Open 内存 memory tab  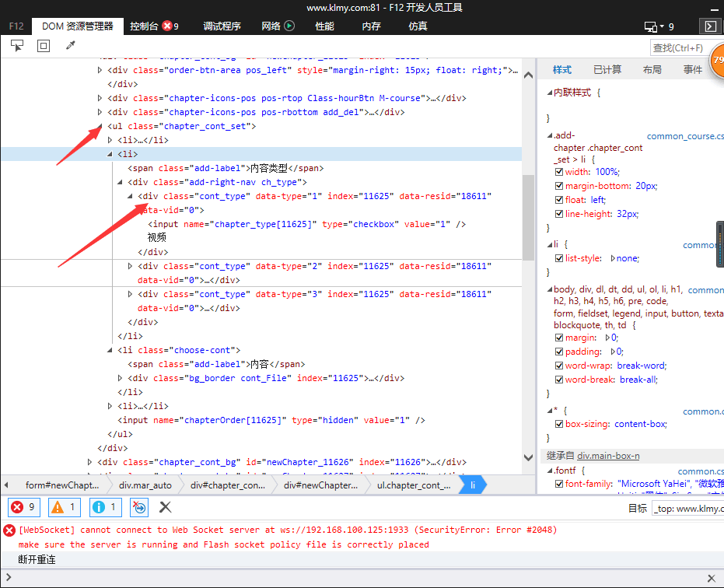click(371, 26)
